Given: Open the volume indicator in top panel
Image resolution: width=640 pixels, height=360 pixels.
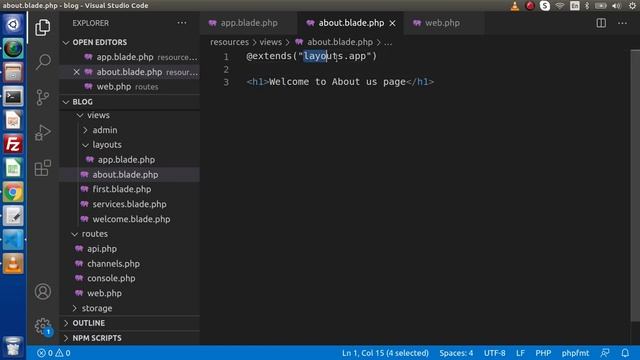Looking at the screenshot, I should 616,6.
